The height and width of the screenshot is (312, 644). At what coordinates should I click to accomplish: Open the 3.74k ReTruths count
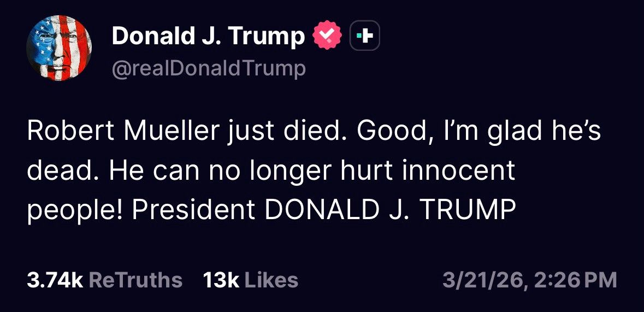point(105,280)
